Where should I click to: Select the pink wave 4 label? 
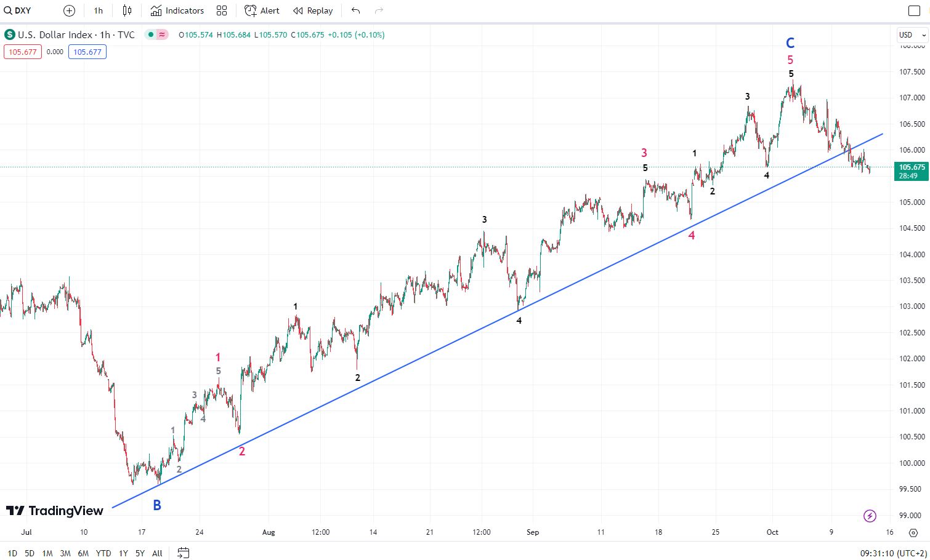tap(692, 235)
